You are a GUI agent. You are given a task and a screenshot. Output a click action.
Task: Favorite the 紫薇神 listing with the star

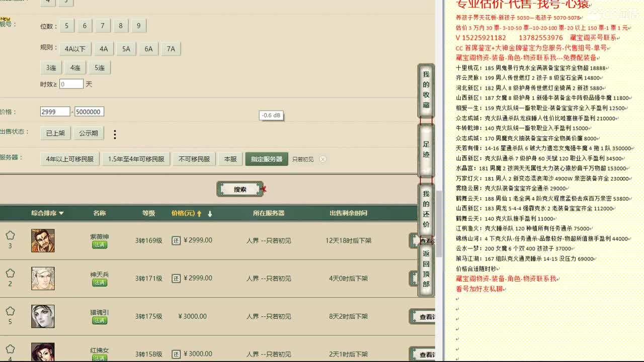point(10,235)
